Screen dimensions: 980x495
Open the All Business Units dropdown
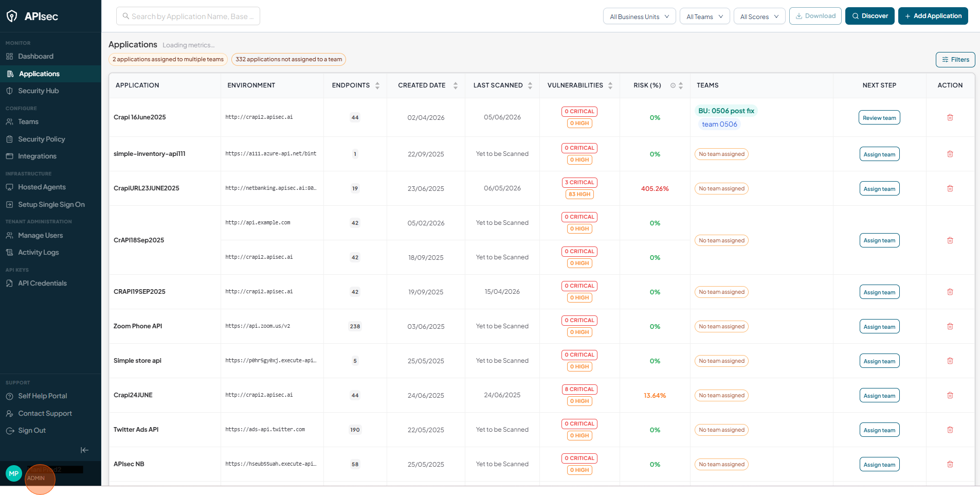point(639,16)
